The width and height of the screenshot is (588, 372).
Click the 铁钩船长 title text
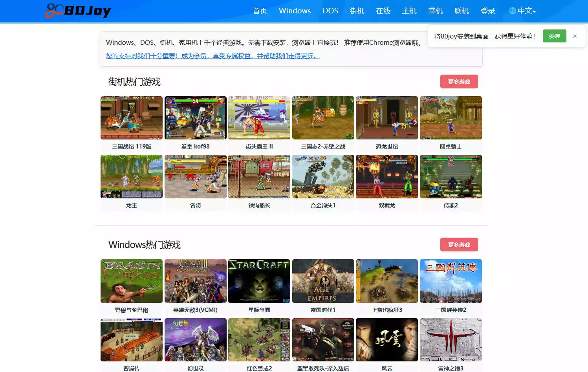[259, 205]
